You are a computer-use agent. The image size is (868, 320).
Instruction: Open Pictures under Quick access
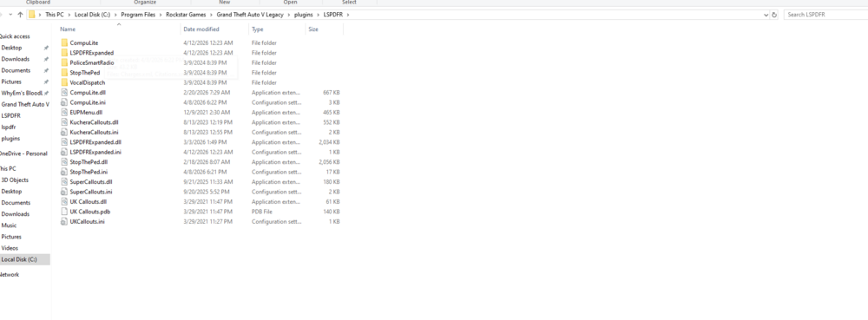[11, 82]
